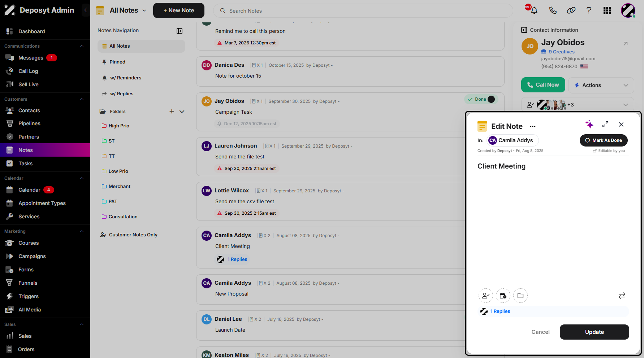Open 9 Creatives link
The height and width of the screenshot is (358, 644).
tap(561, 52)
